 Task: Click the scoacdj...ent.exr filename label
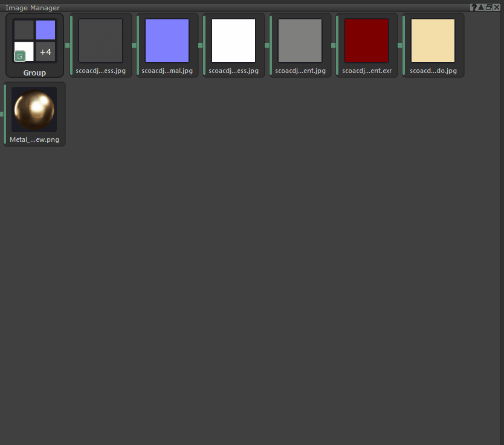(x=366, y=71)
